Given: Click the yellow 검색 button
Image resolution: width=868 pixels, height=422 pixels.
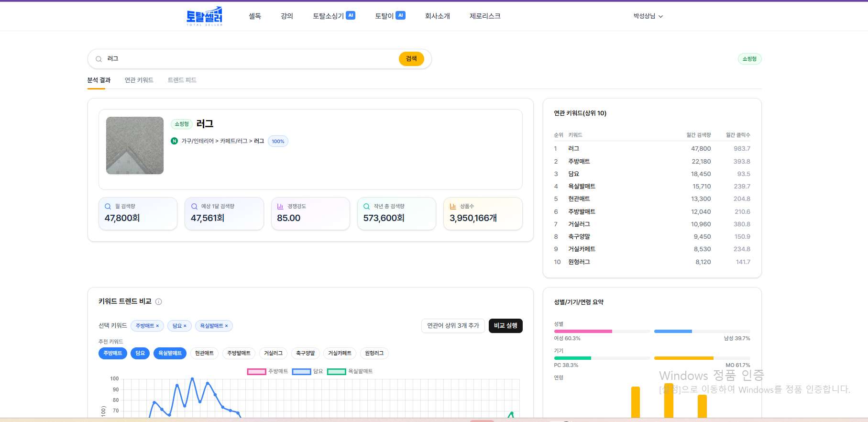Looking at the screenshot, I should pyautogui.click(x=411, y=59).
